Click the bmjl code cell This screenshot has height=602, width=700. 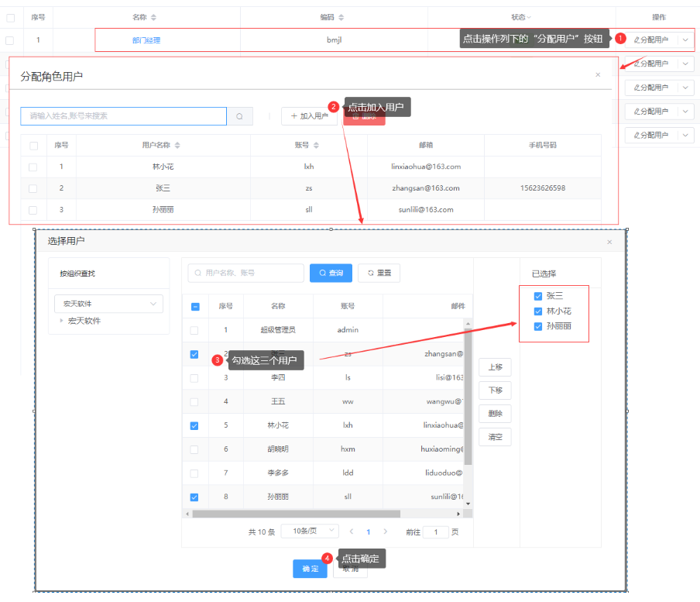click(x=334, y=40)
